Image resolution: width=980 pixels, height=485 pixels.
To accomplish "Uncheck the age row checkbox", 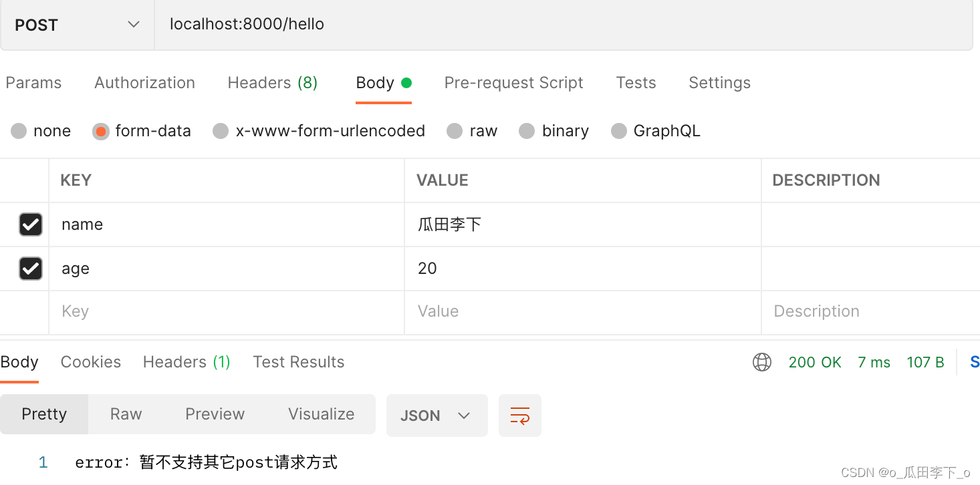I will [31, 269].
